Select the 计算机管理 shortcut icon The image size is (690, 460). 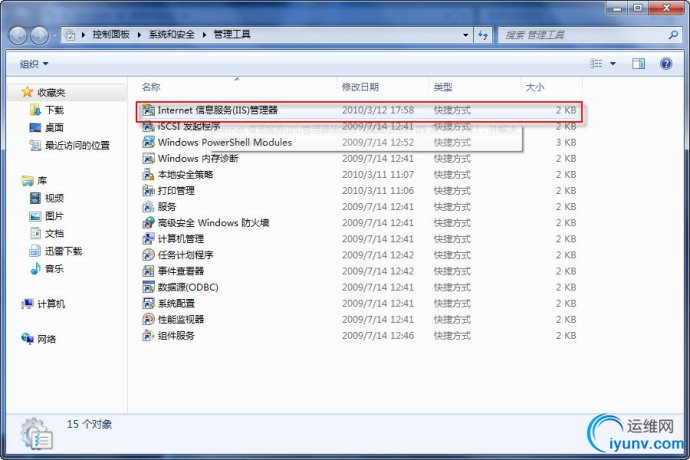(148, 239)
